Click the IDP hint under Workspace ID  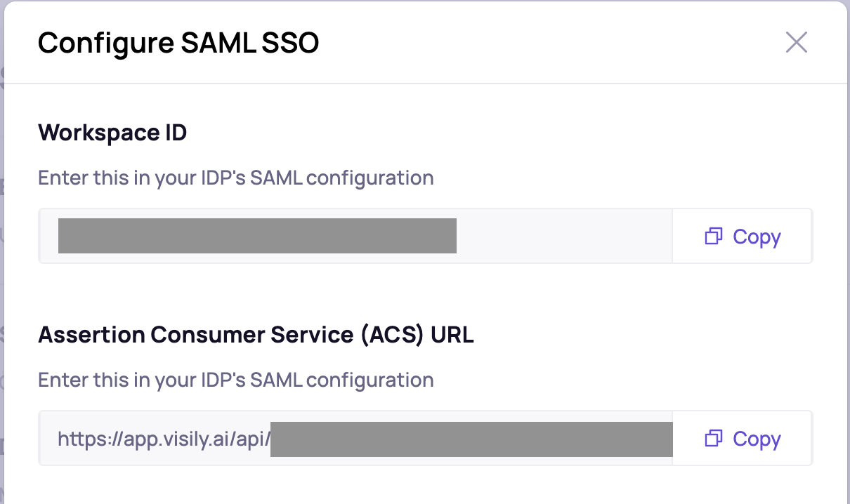tap(235, 178)
